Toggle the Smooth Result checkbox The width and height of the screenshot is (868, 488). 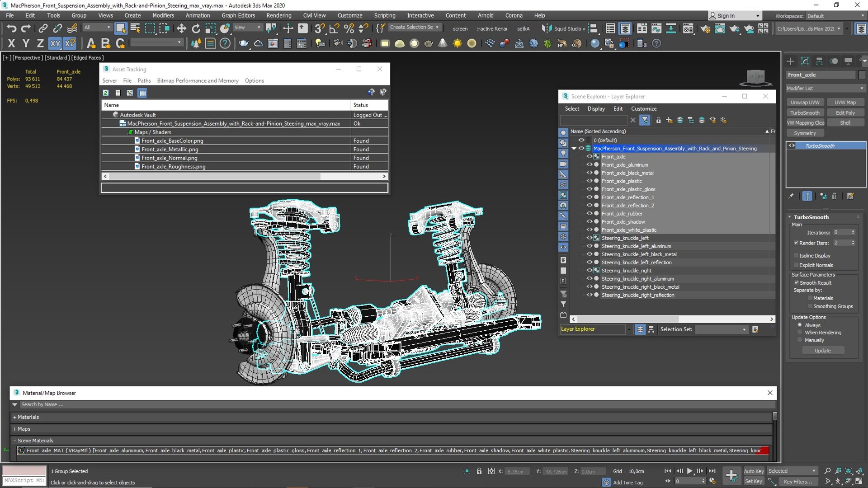[797, 282]
